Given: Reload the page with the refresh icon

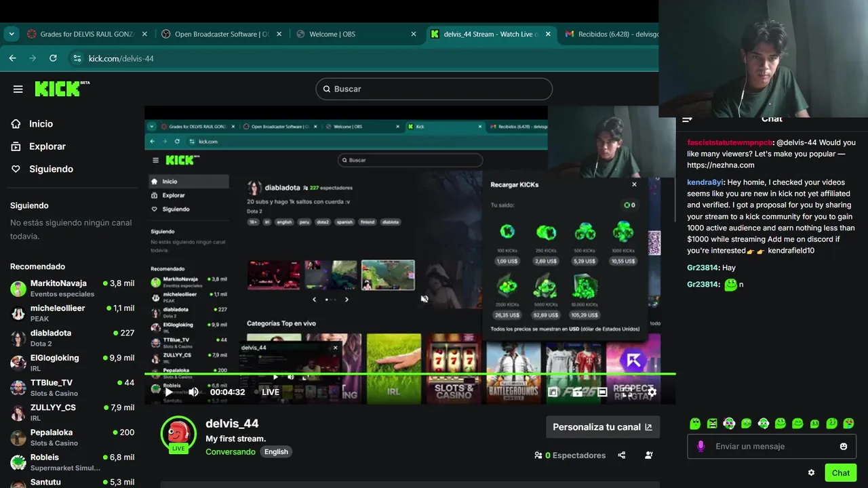Looking at the screenshot, I should pos(53,58).
